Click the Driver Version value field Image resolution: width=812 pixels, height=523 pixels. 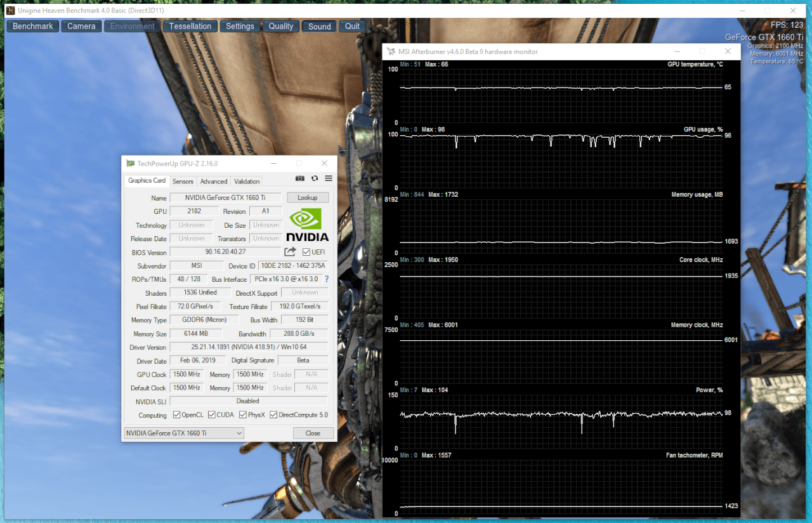[x=249, y=347]
